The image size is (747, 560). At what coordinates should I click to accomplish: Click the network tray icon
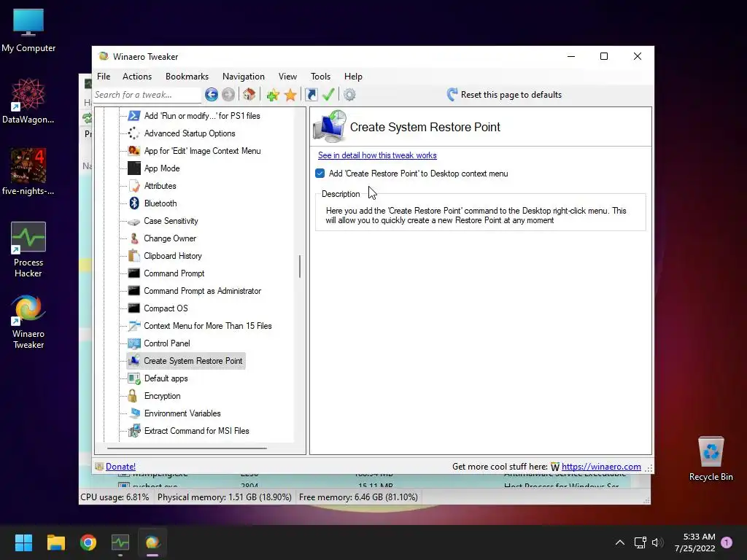point(640,542)
